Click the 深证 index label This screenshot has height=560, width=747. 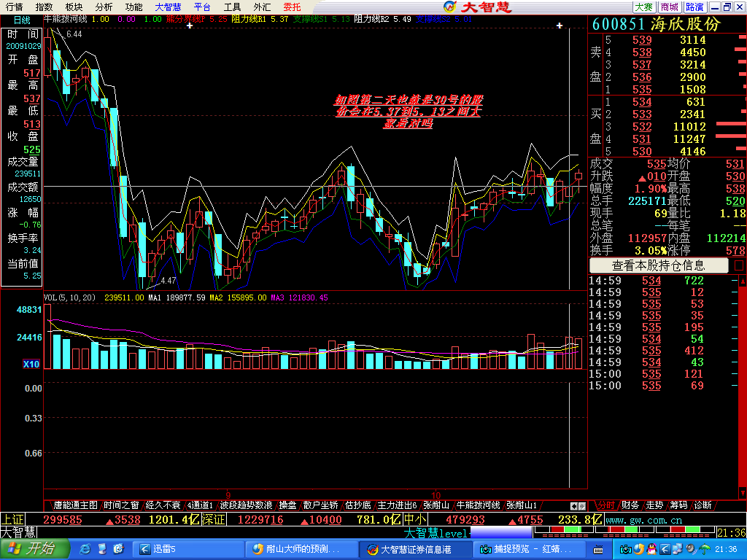click(213, 519)
